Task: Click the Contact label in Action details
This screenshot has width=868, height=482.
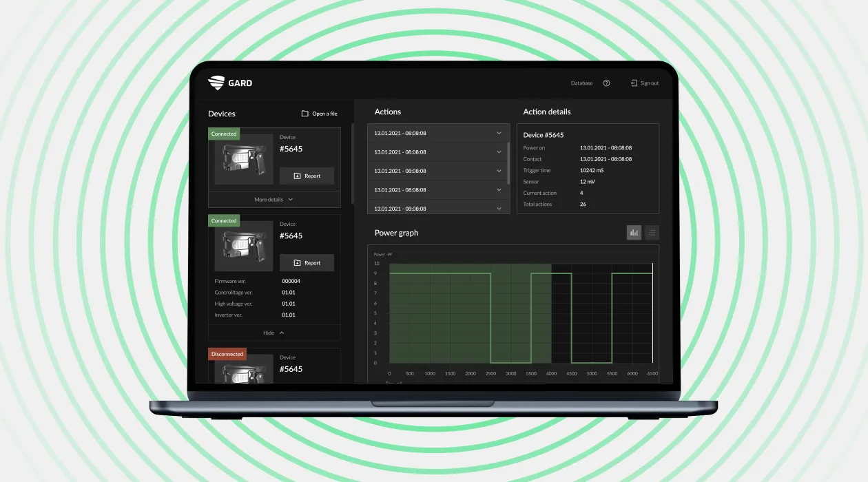Action: (x=533, y=159)
